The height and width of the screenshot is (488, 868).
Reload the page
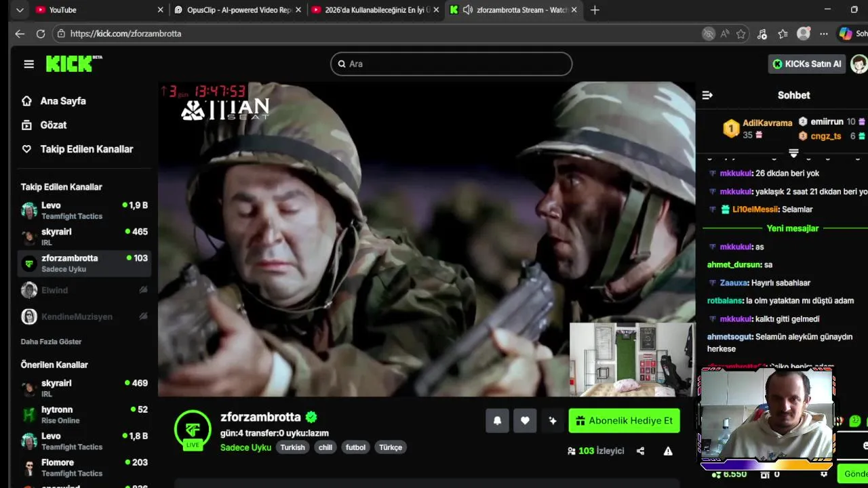tap(41, 33)
